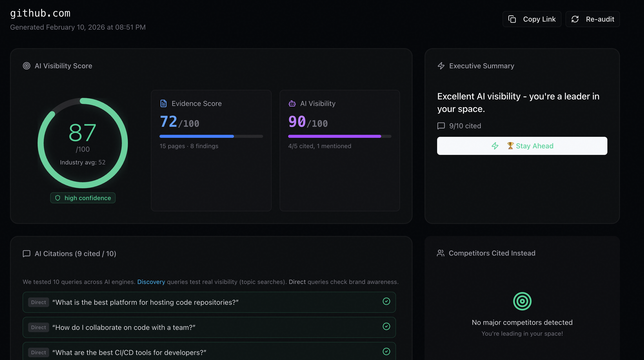644x360 pixels.
Task: Click checkmark on collaborate on code query
Action: click(386, 326)
